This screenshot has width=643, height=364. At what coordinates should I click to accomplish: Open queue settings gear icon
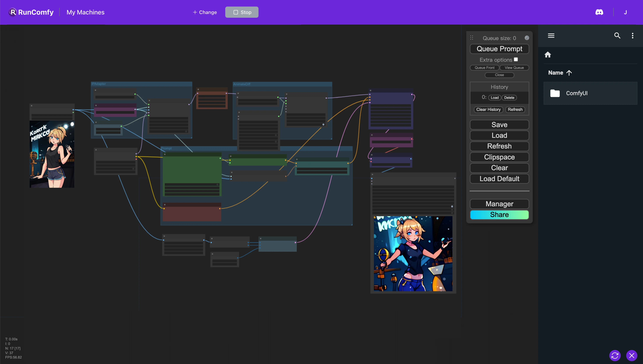coord(527,38)
